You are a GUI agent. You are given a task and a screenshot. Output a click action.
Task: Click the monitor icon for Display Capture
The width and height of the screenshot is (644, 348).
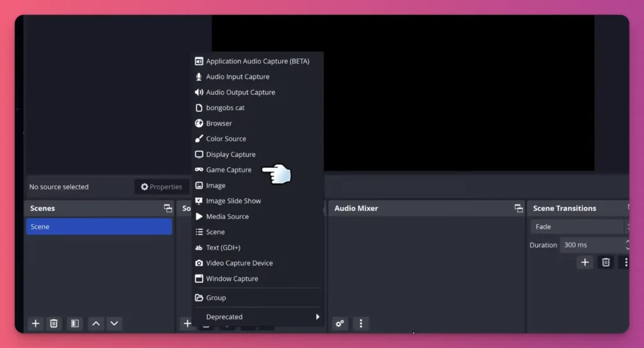click(199, 154)
